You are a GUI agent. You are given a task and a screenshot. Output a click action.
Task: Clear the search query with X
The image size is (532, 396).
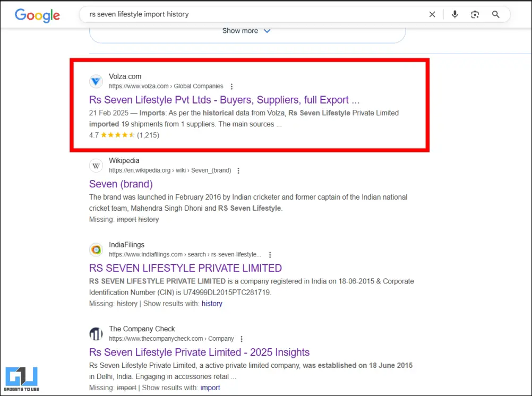(x=432, y=14)
